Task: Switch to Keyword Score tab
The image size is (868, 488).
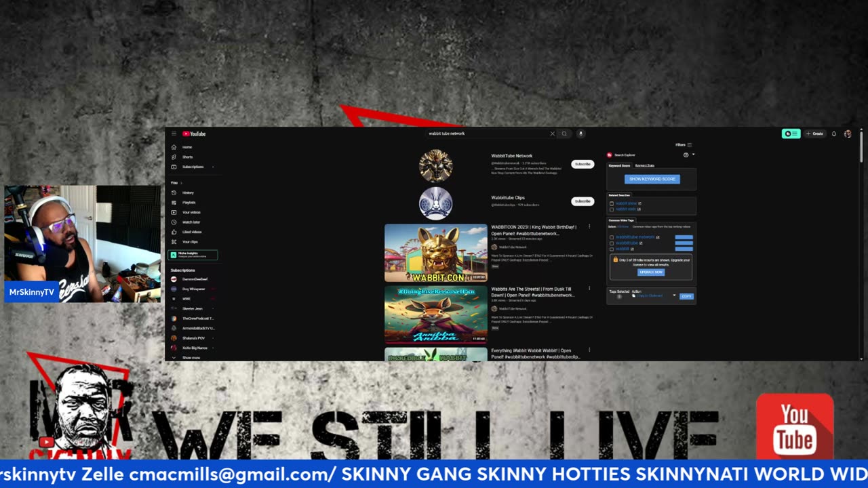Action: pos(619,165)
